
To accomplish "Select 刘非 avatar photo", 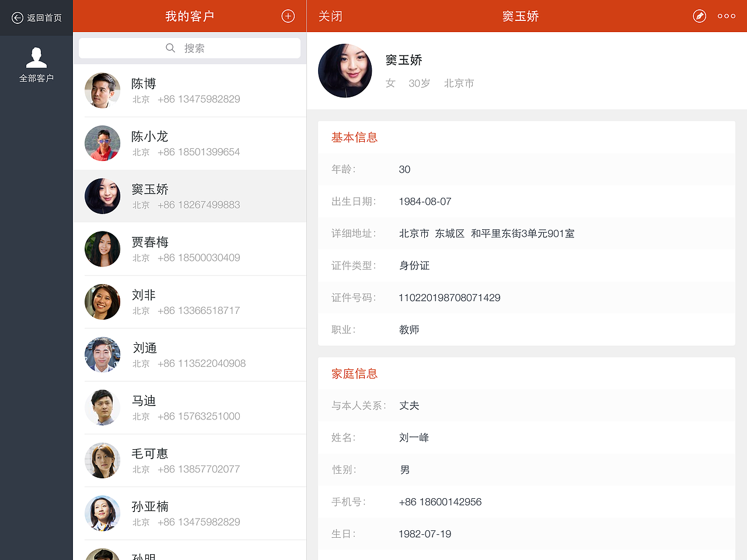I will [102, 302].
